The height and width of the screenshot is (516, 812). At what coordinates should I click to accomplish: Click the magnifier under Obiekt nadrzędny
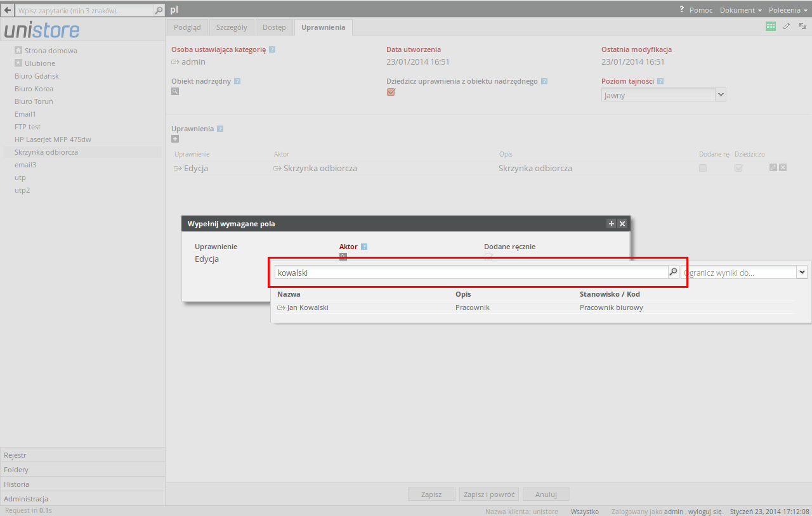coord(175,91)
